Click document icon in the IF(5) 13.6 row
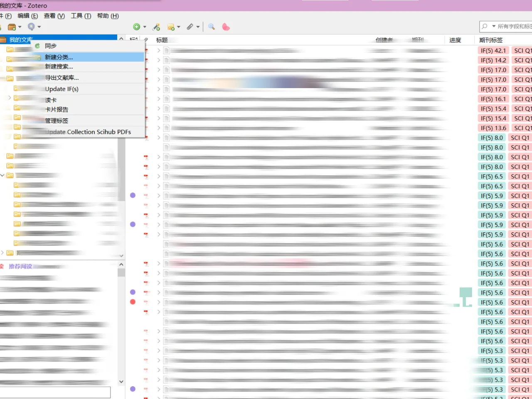This screenshot has width=532, height=399. [x=166, y=128]
